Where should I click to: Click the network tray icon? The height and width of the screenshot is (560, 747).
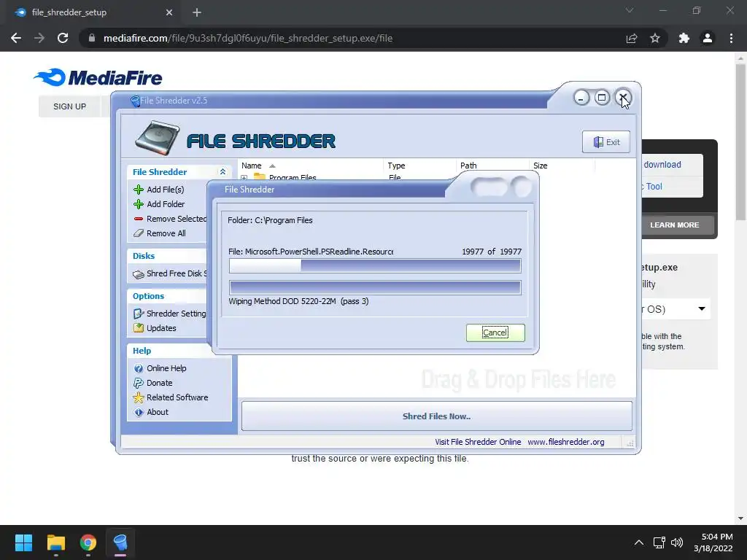pyautogui.click(x=659, y=542)
